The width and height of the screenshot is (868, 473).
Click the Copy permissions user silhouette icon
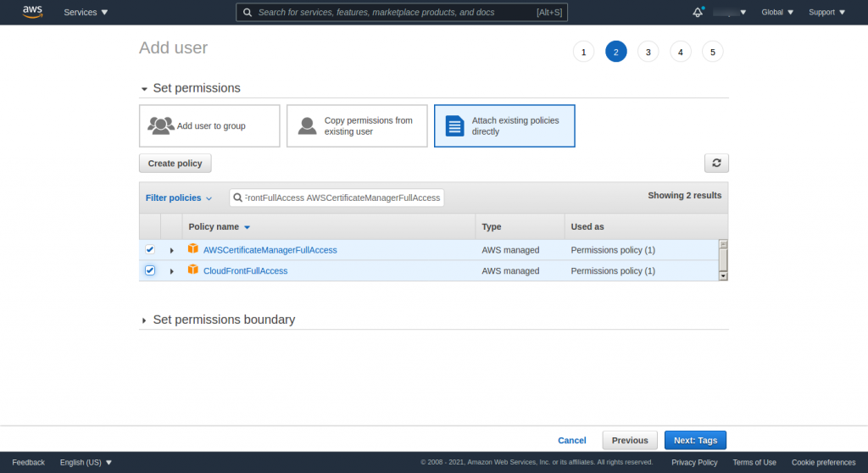pyautogui.click(x=307, y=125)
